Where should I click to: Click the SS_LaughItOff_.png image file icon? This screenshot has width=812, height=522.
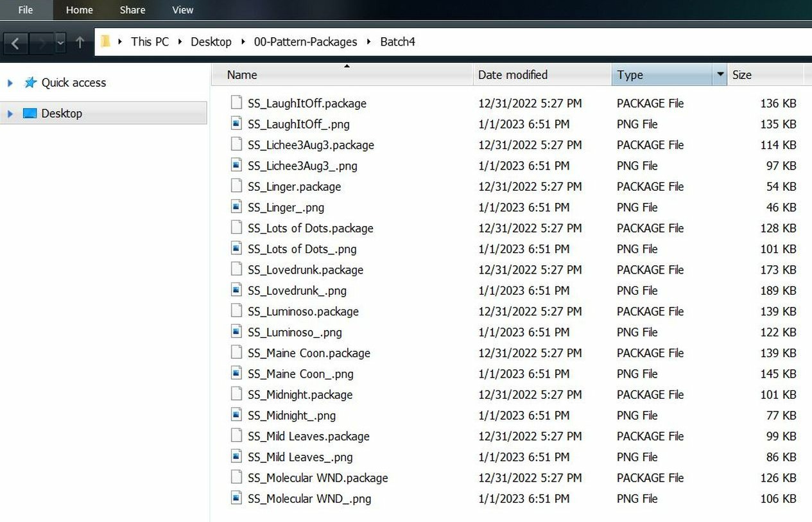[237, 124]
